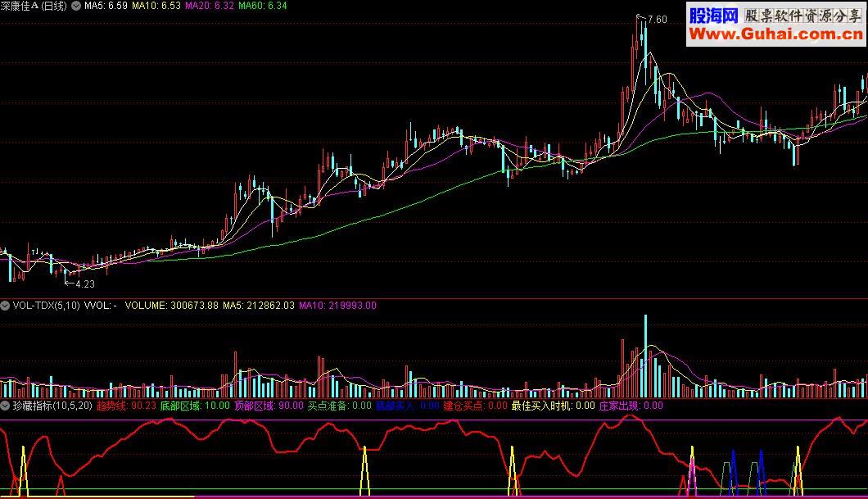Image resolution: width=868 pixels, height=499 pixels.
Task: Select volume MA5: 212862.03 label
Action: 259,306
